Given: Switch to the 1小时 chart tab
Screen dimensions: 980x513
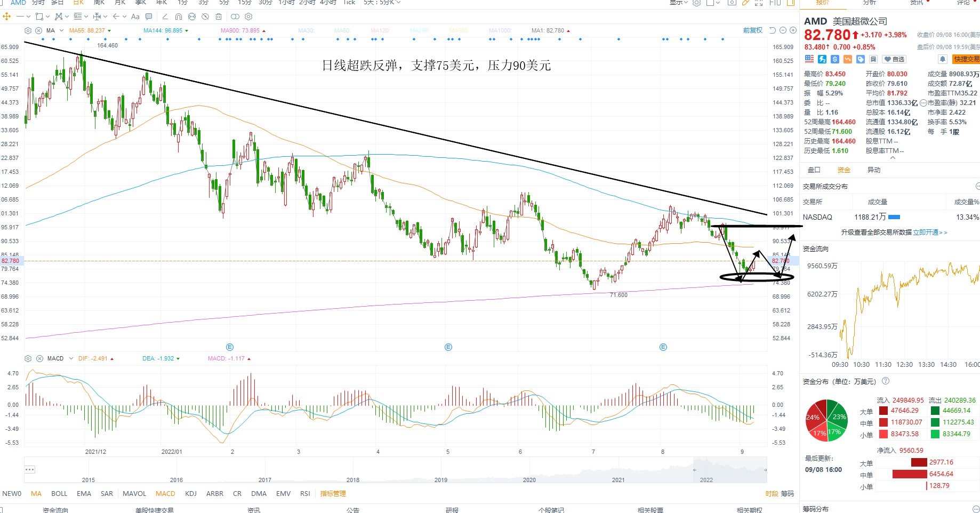Looking at the screenshot, I should (287, 3).
